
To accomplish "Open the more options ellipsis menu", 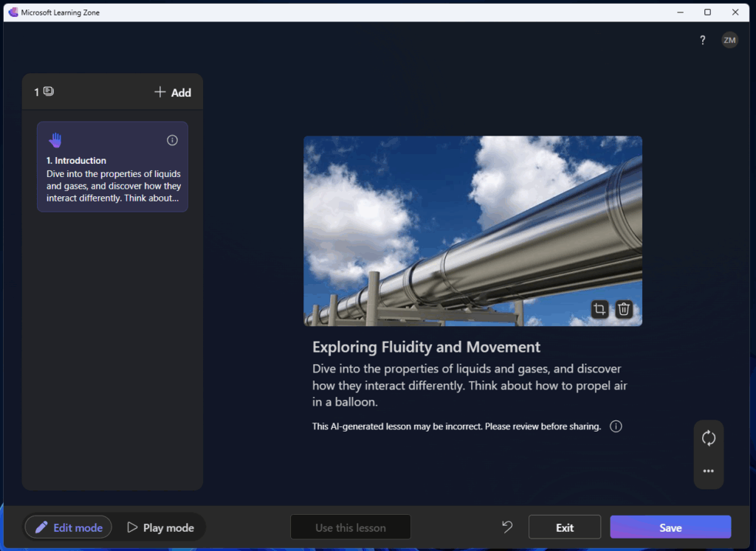I will pos(708,471).
